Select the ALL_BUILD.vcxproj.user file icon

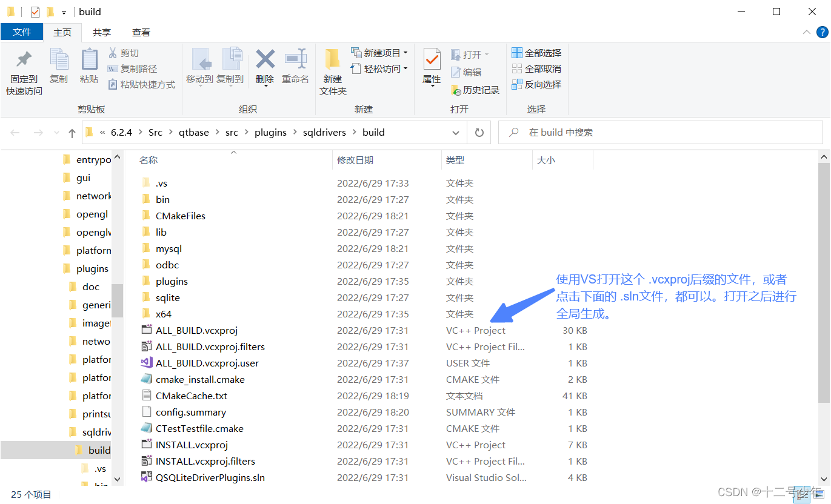point(146,363)
